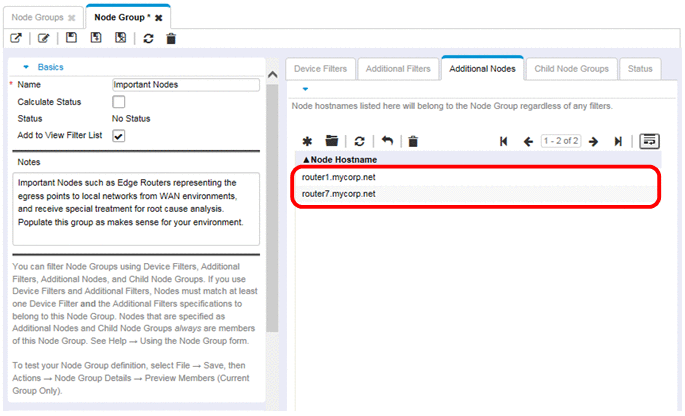685x416 pixels.
Task: Delete selected hostname using table trash icon
Action: pos(413,142)
